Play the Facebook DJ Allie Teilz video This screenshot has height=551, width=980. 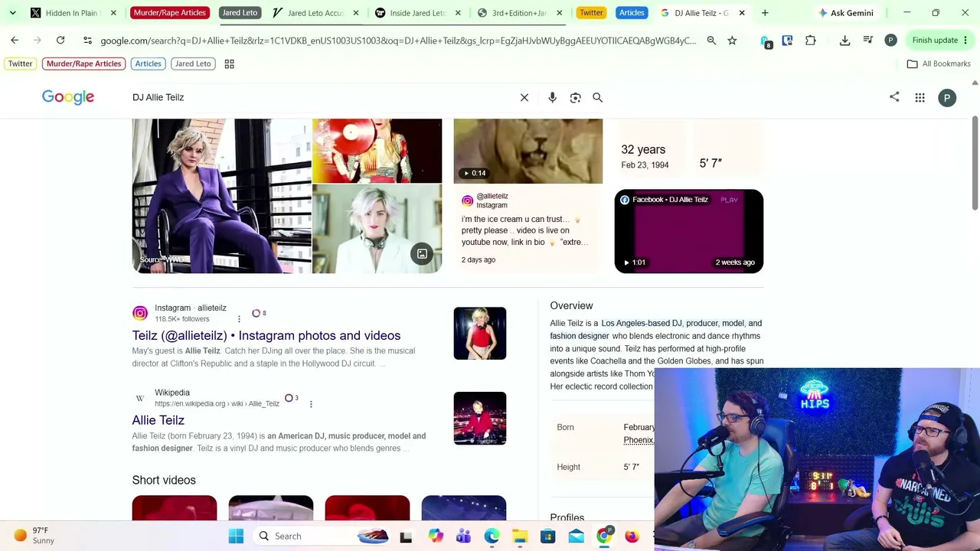[x=689, y=231]
